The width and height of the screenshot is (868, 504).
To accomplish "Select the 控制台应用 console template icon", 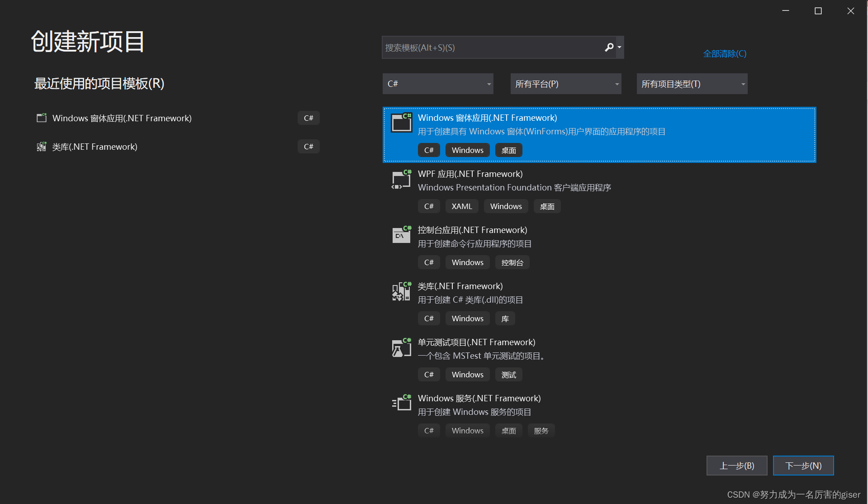I will pyautogui.click(x=402, y=235).
